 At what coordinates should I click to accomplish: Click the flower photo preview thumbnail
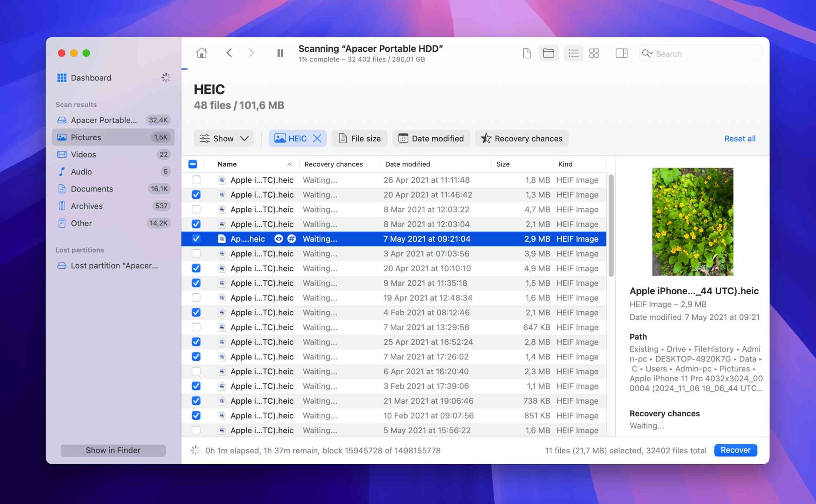coord(692,222)
